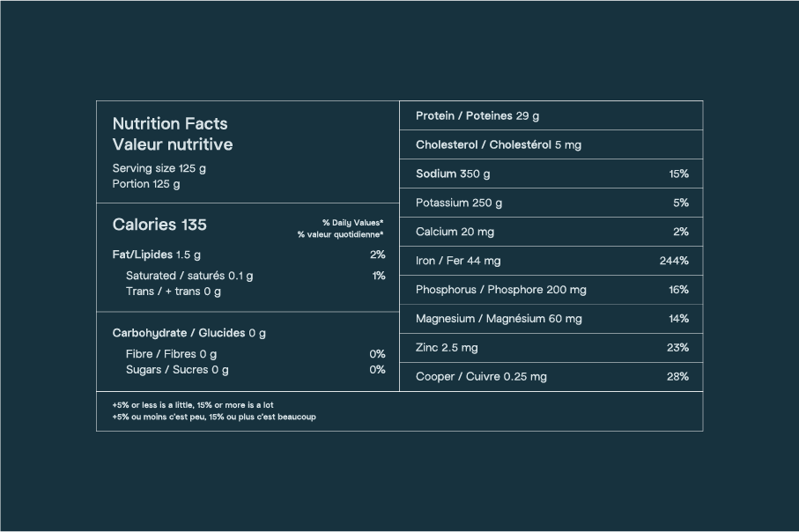799x532 pixels.
Task: Click the Protein / Poteines 29 g row
Action: (477, 116)
